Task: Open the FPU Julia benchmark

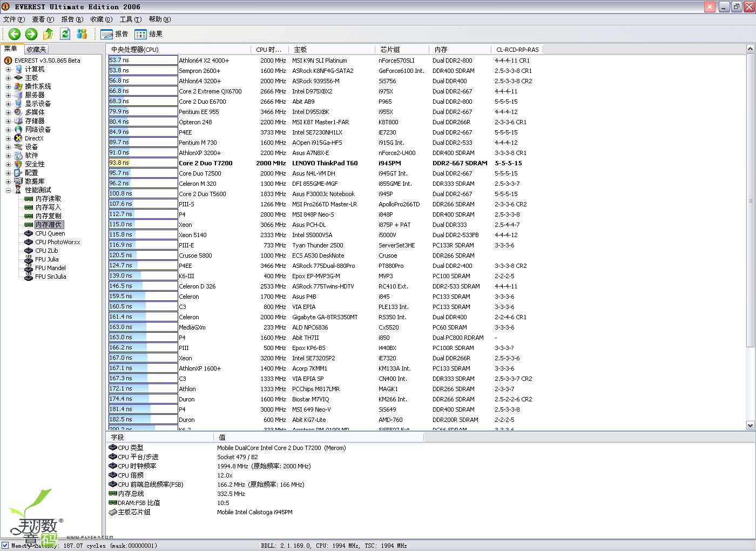Action: pos(46,259)
